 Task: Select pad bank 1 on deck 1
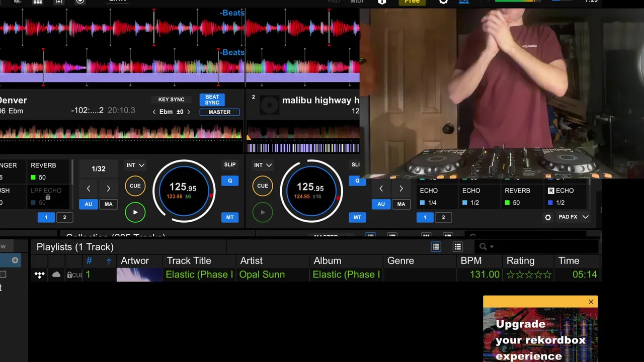click(46, 217)
